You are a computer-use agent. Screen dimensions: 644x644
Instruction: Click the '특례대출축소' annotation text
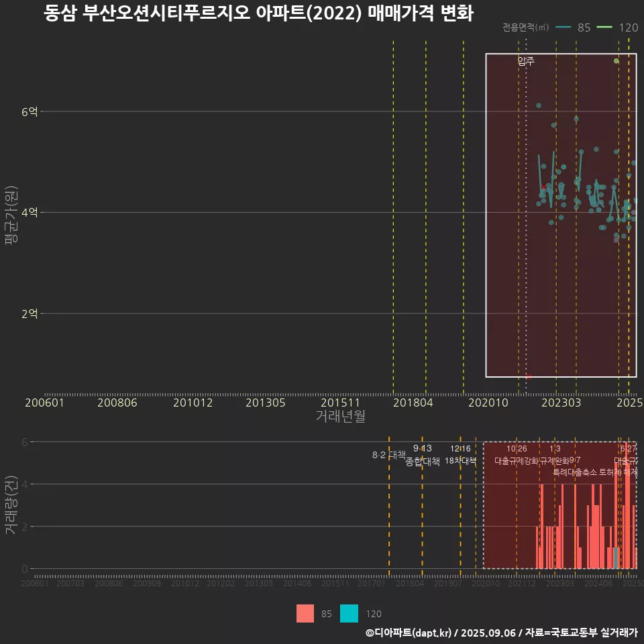pos(575,472)
